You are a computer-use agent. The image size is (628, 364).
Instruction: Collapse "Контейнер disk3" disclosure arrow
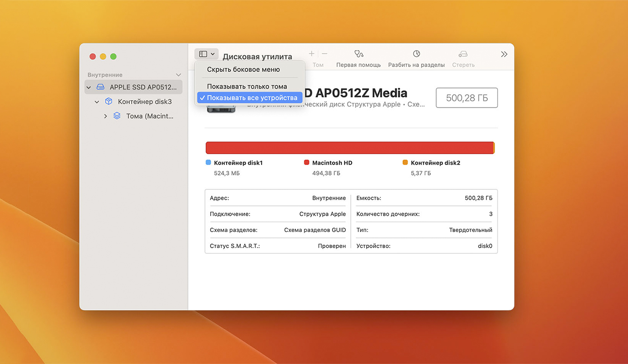(97, 102)
